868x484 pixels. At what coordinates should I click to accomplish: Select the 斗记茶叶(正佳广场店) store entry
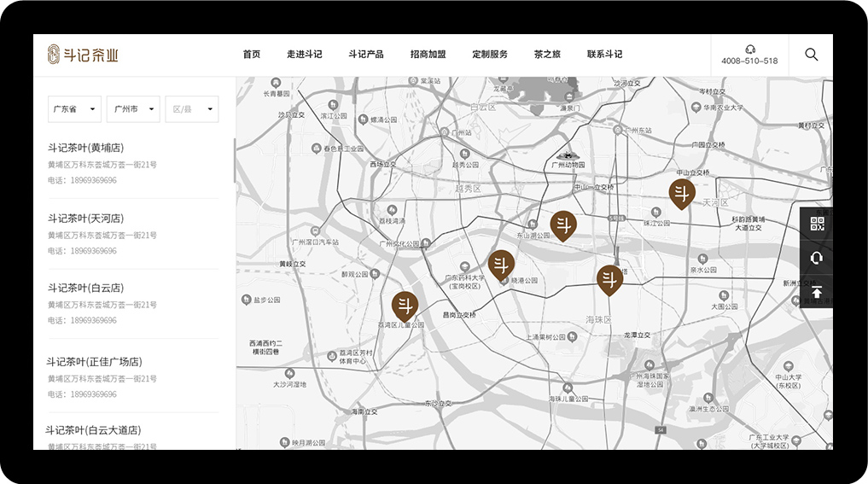coord(94,362)
